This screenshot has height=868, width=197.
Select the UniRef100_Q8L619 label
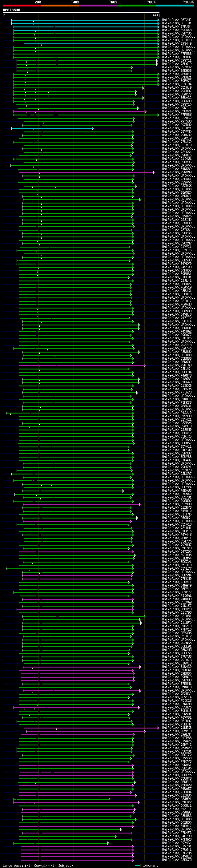[x=177, y=64]
